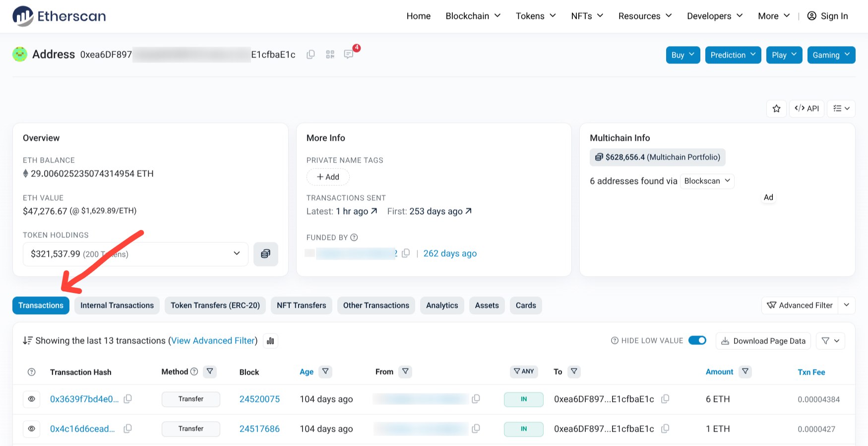
Task: Open latest transaction sent 1 hr ago
Action: coord(357,212)
